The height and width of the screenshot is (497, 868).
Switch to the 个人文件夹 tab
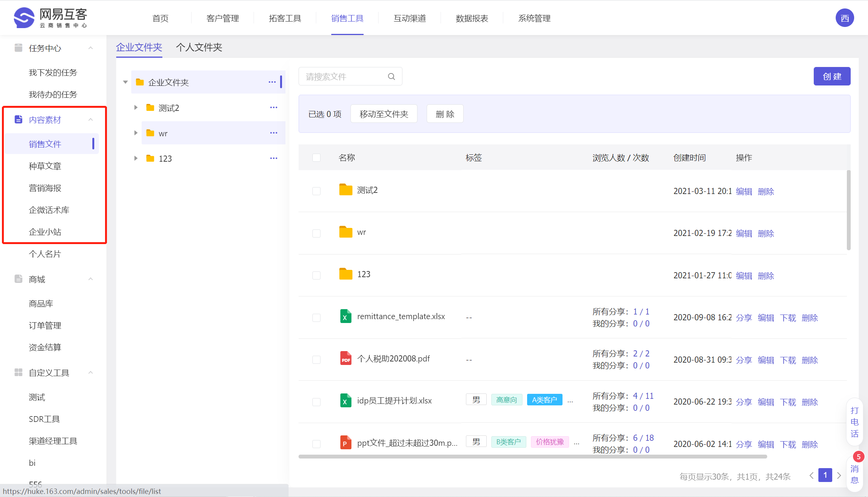199,47
